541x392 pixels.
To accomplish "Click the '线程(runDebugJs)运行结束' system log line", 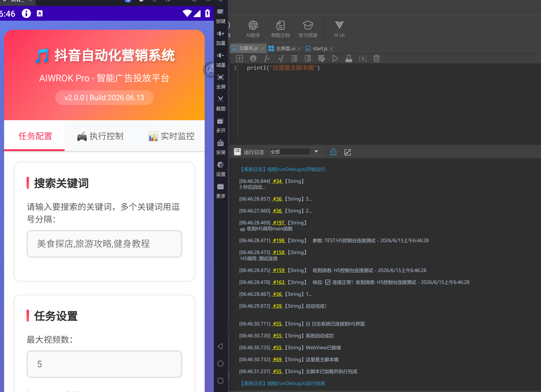I will tap(296, 383).
